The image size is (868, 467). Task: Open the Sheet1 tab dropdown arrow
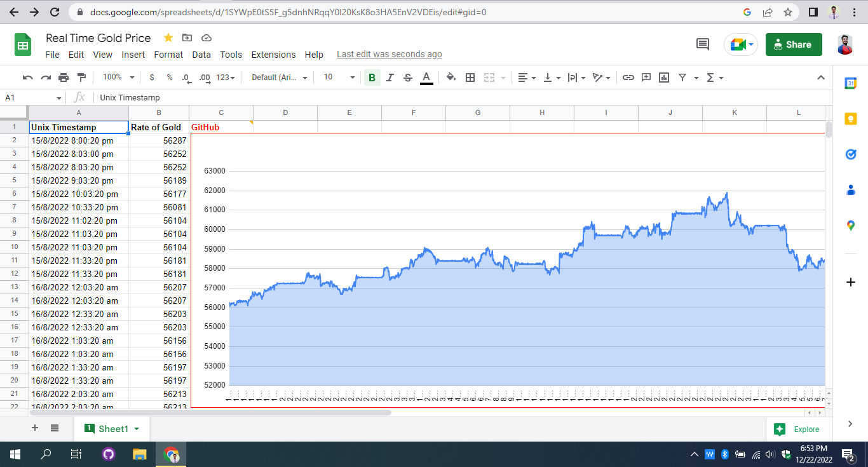click(137, 429)
